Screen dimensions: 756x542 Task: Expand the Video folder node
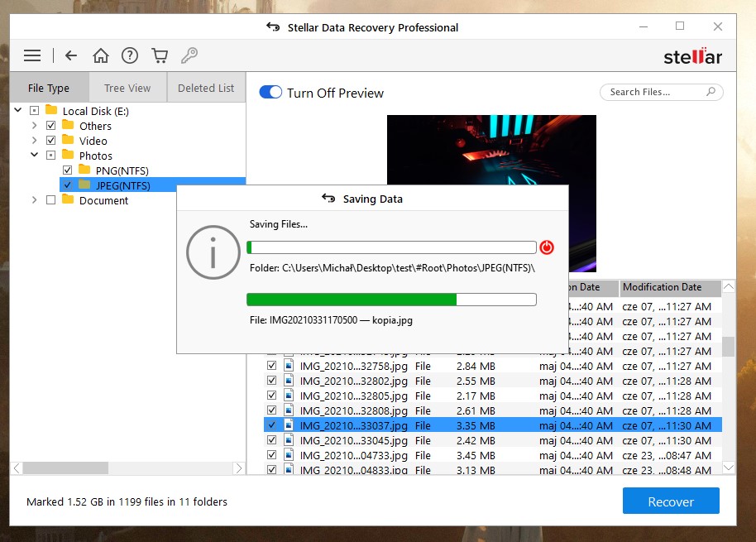(34, 141)
